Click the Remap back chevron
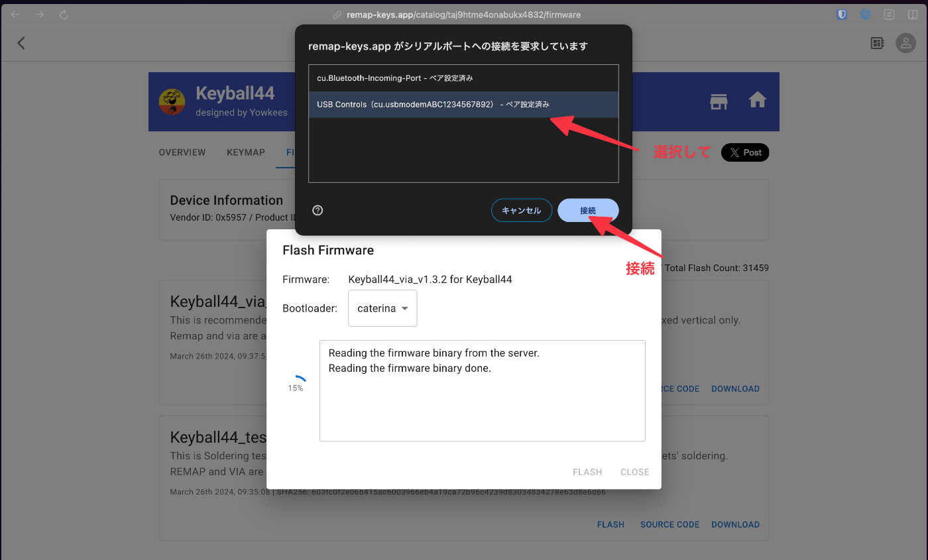 [x=21, y=43]
